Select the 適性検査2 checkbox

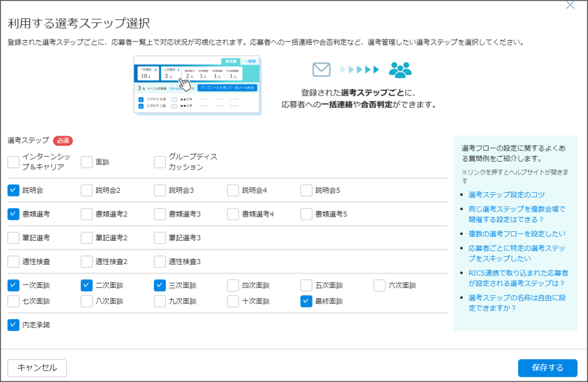pyautogui.click(x=86, y=262)
